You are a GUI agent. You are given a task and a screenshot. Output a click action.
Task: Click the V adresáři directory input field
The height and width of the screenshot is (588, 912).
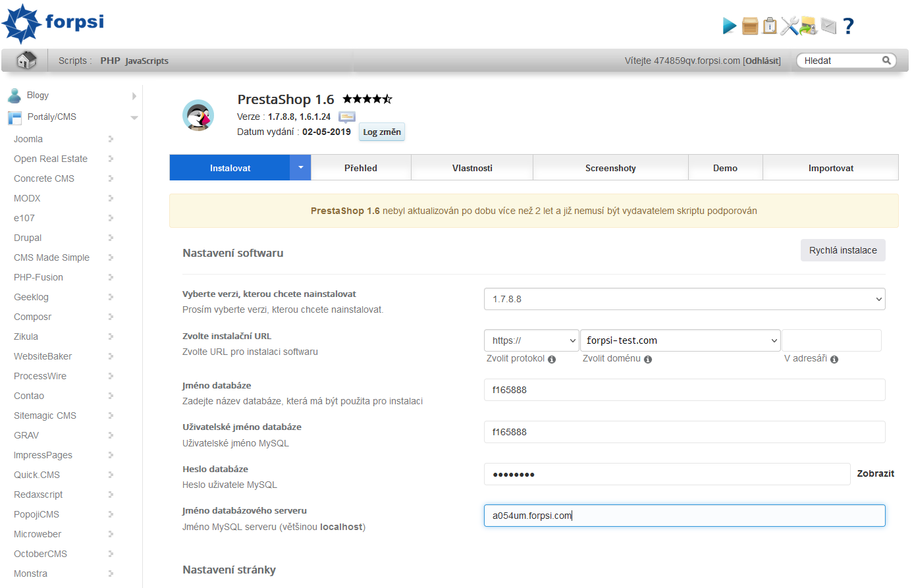click(x=831, y=340)
